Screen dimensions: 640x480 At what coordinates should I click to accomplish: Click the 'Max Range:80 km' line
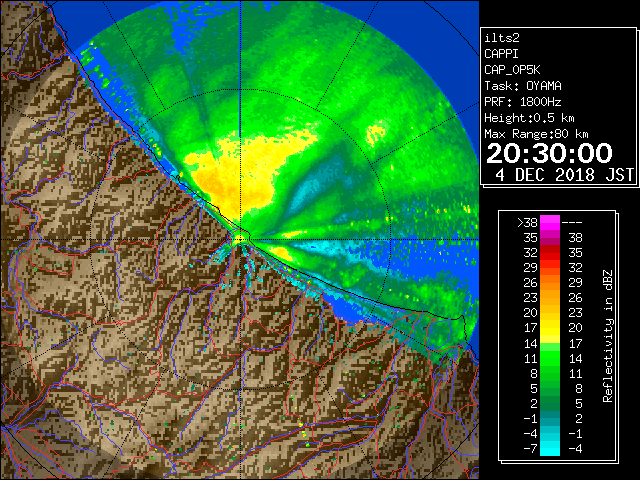coord(536,134)
